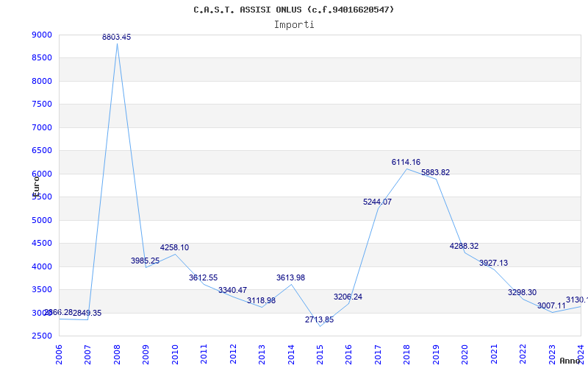Select the 2018 year on x-axis
Screen dimensions: 588x368
click(406, 354)
